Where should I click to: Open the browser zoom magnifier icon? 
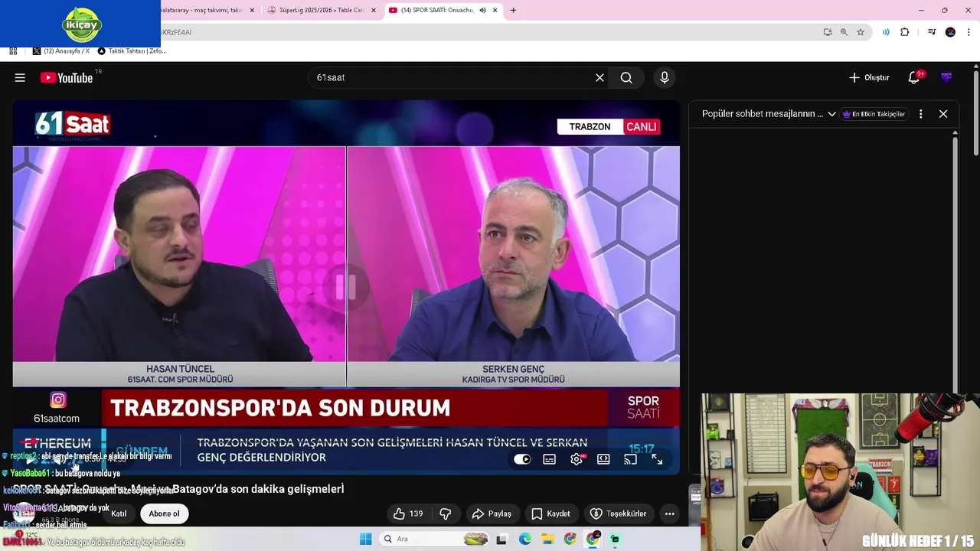click(x=844, y=32)
